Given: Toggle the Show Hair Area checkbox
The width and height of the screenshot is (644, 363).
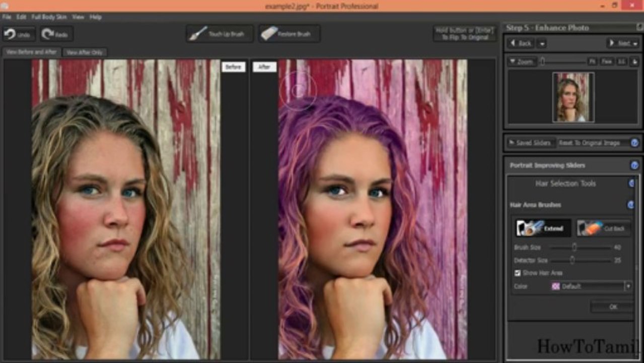Looking at the screenshot, I should coord(517,273).
